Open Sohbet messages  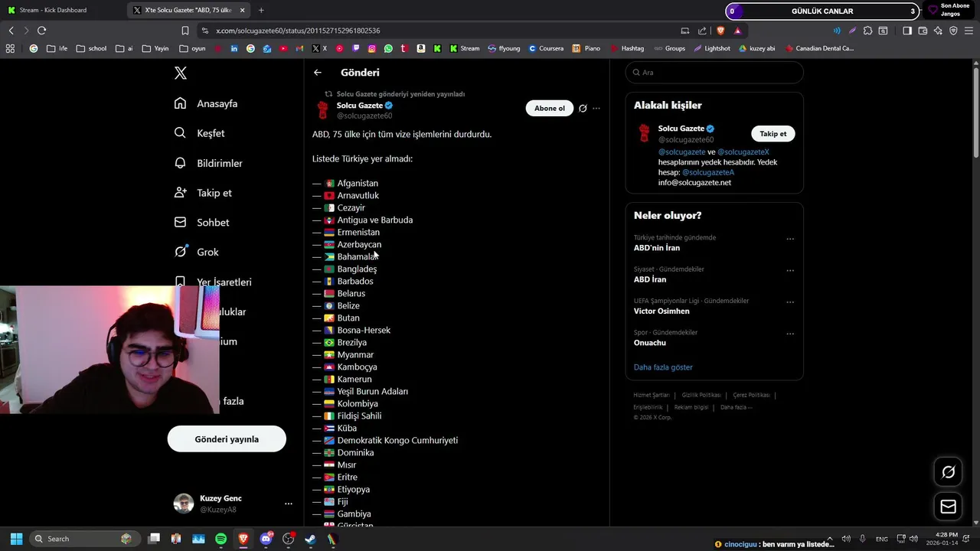(x=201, y=223)
